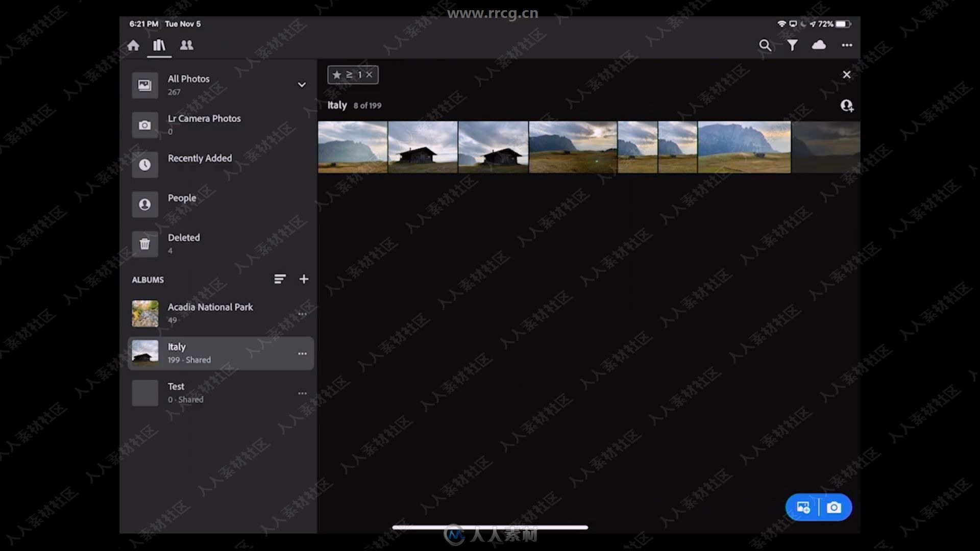The image size is (980, 551).
Task: Close the star rating filter badge
Action: click(369, 74)
